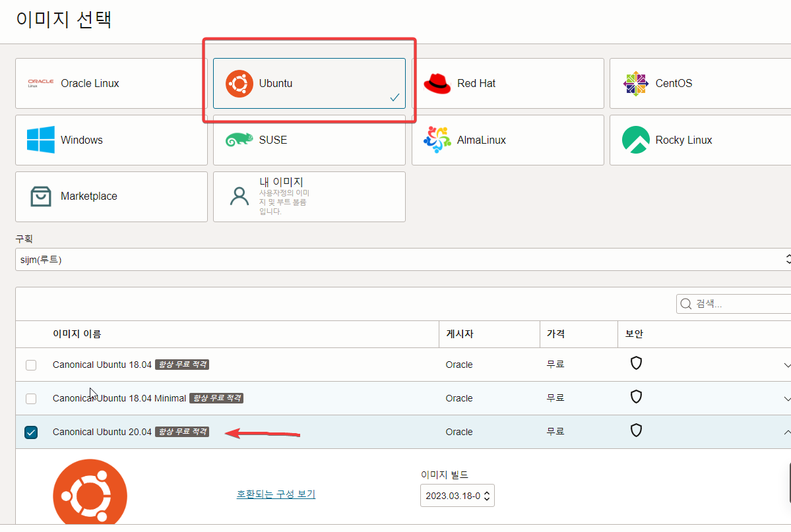This screenshot has width=791, height=532.
Task: Open the 구획 compartment dropdown sijm(루트)
Action: (403, 260)
